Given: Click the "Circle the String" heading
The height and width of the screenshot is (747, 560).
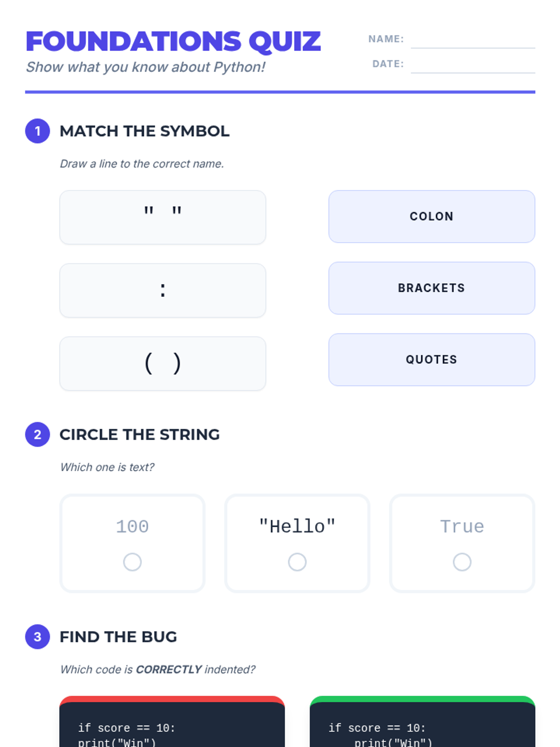Looking at the screenshot, I should click(x=140, y=435).
